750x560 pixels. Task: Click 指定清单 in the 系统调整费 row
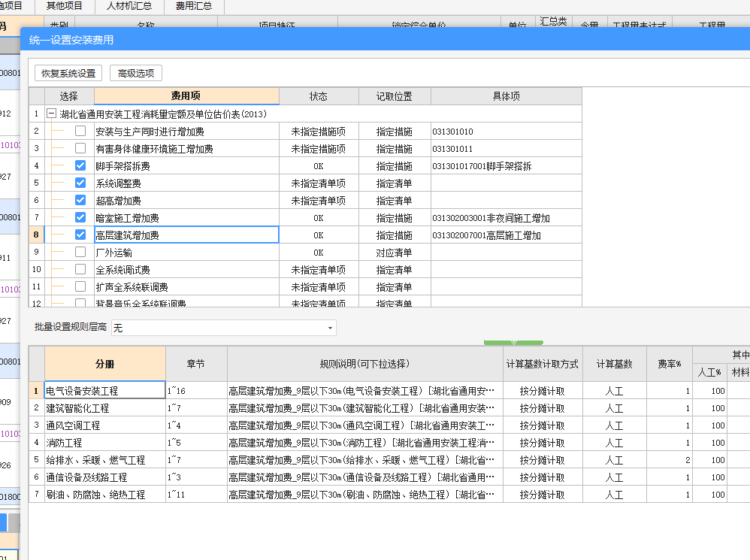[x=394, y=183]
